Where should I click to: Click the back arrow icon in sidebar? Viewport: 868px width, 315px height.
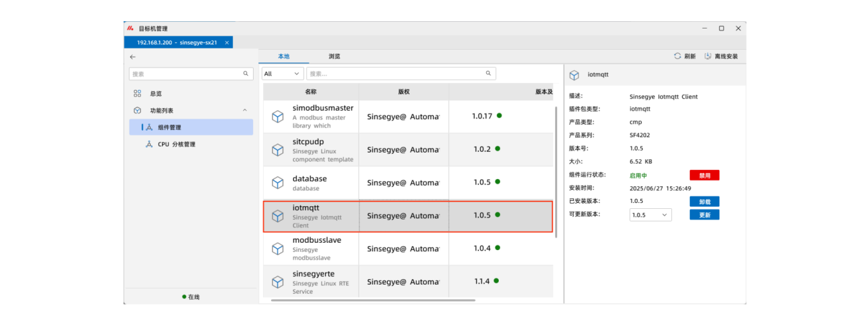coord(133,57)
